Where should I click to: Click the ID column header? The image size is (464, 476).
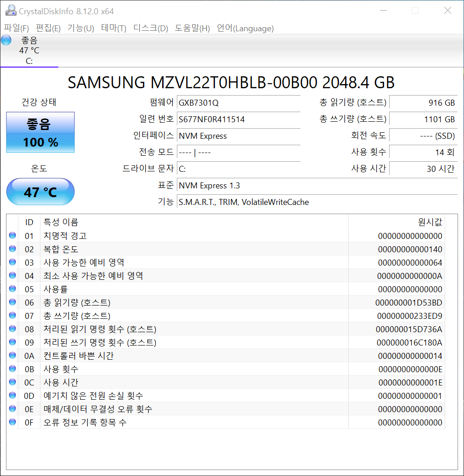coord(29,222)
